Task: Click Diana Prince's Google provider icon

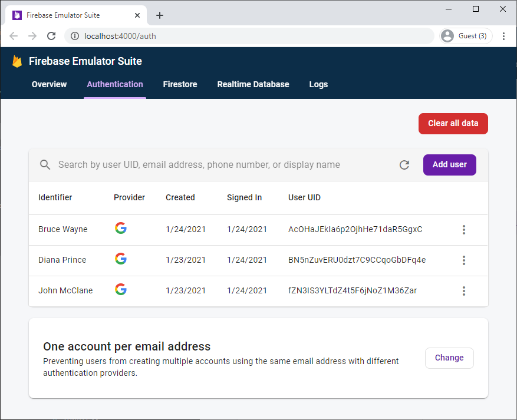Action: pyautogui.click(x=121, y=259)
